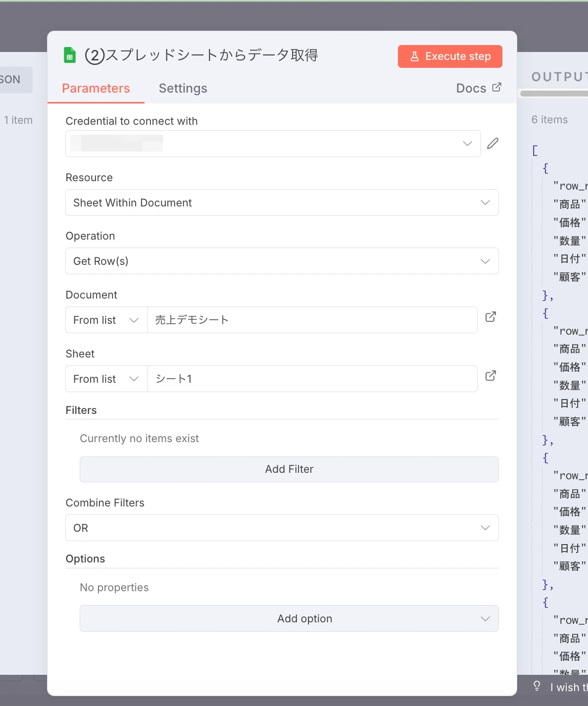Click the '6 items' output count
Image resolution: width=588 pixels, height=706 pixels.
[x=550, y=120]
